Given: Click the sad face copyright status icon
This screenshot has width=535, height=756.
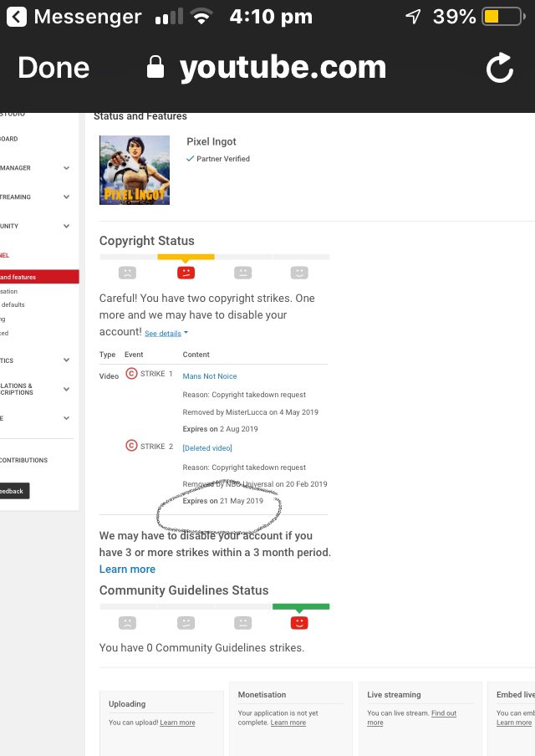Looking at the screenshot, I should [127, 273].
